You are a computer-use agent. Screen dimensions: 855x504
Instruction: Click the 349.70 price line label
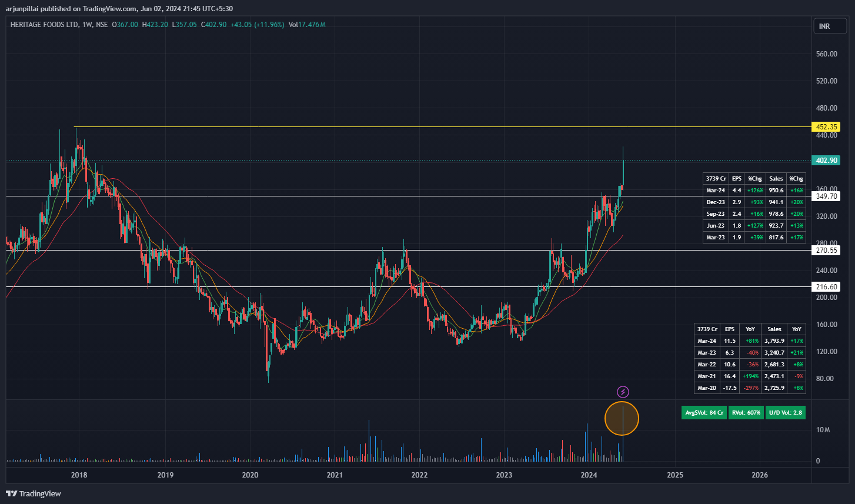pyautogui.click(x=826, y=196)
